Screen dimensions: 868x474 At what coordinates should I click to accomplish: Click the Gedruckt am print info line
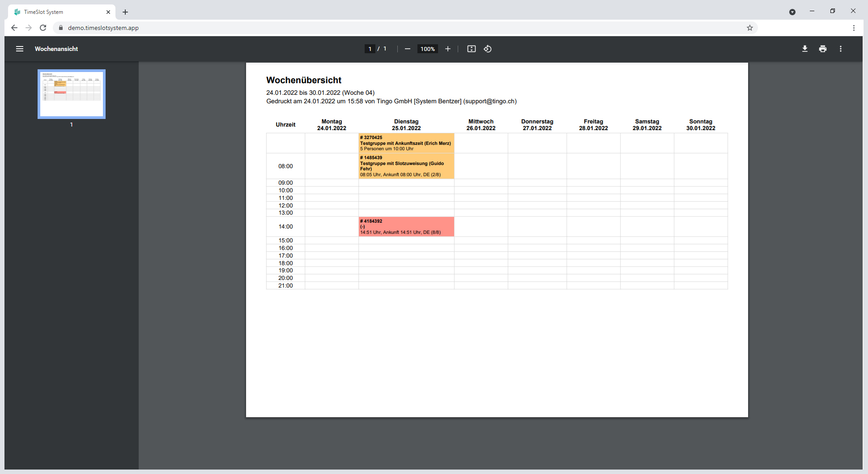coord(391,101)
